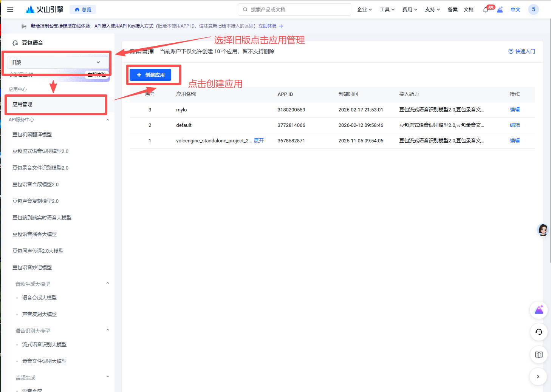Click the mylo application name
Viewport: 551px width, 392px height.
[x=181, y=110]
